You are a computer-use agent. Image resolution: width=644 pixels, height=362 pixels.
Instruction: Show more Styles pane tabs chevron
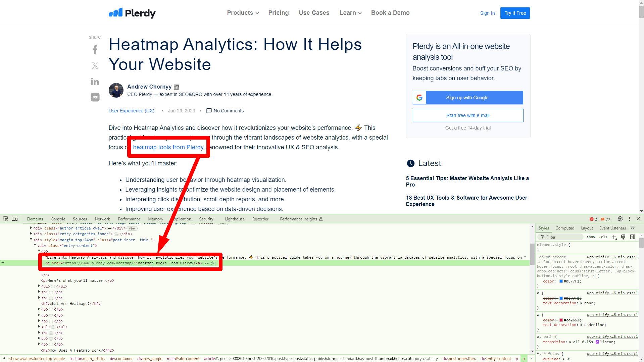tap(633, 228)
